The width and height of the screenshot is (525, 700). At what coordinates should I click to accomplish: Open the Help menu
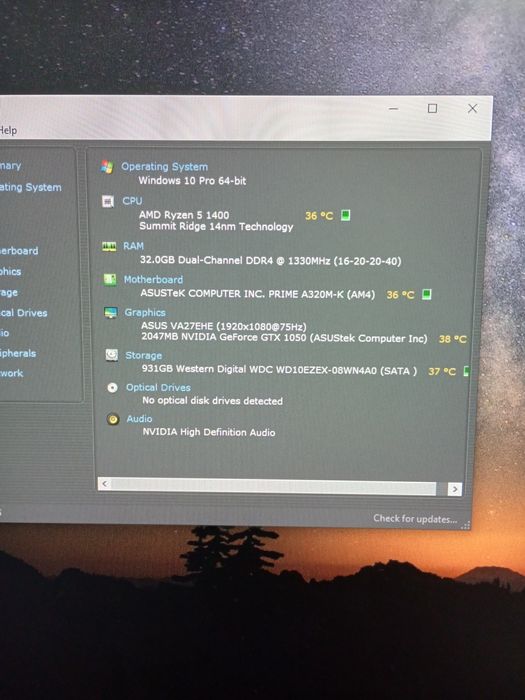click(x=8, y=130)
